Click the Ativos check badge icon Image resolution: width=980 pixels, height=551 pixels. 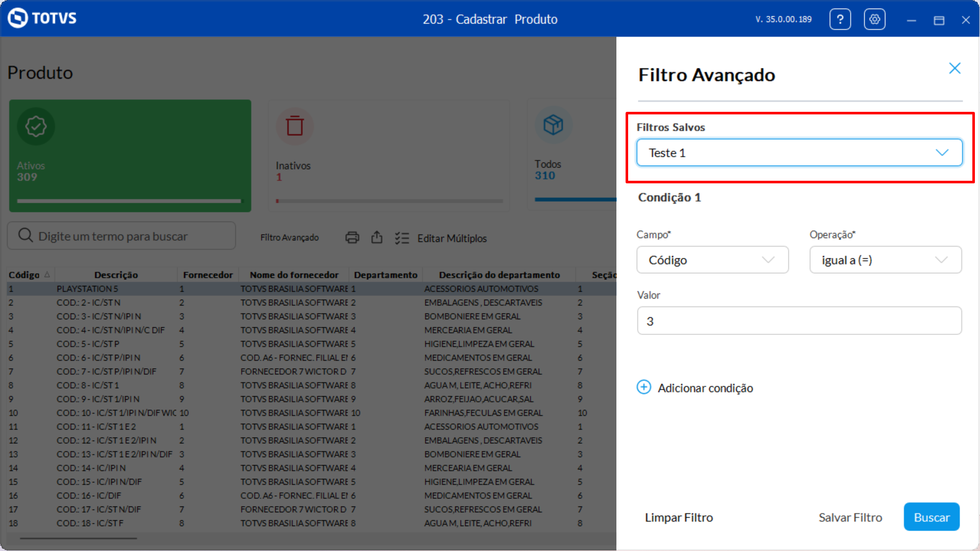36,126
